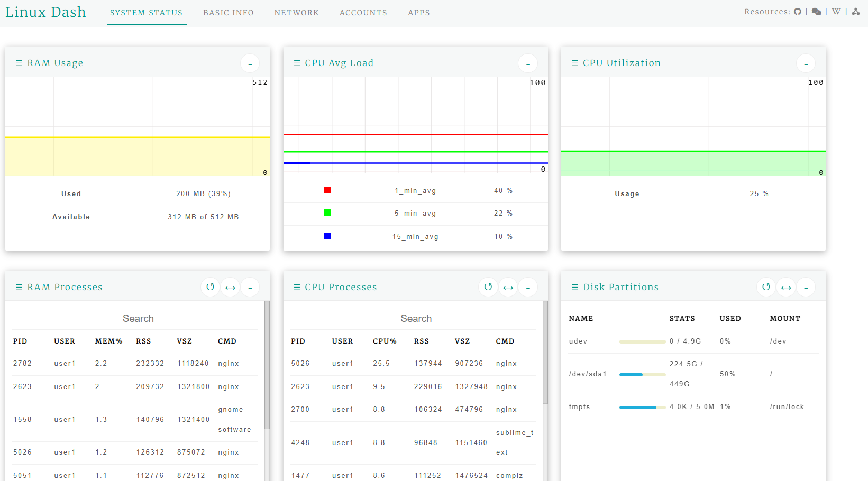The image size is (868, 481).
Task: Click the W wiki resource link
Action: 836,12
